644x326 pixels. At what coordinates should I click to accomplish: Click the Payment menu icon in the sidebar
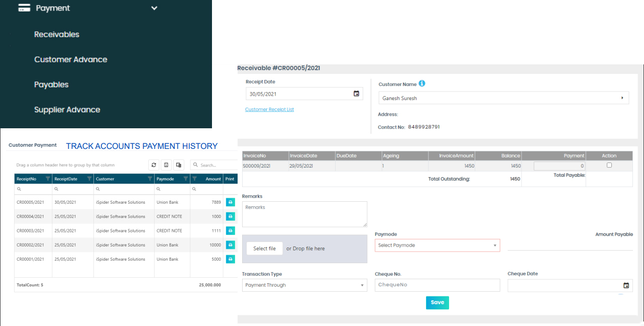[x=24, y=8]
